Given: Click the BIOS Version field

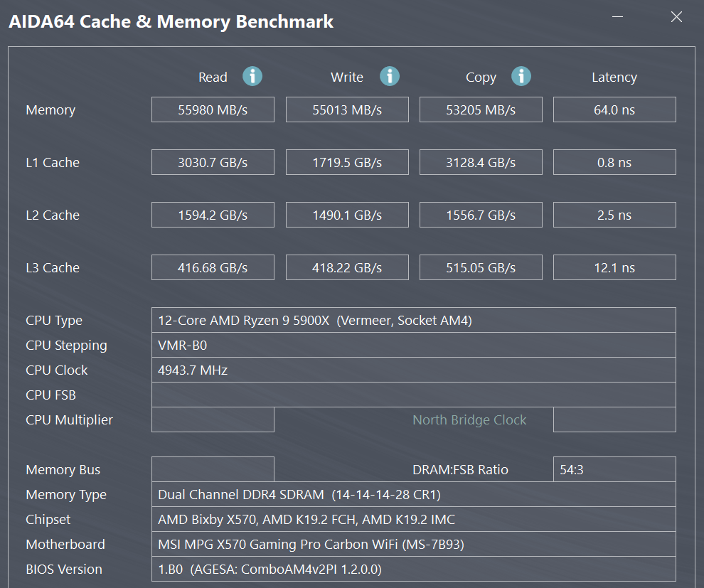Looking at the screenshot, I should click(413, 570).
